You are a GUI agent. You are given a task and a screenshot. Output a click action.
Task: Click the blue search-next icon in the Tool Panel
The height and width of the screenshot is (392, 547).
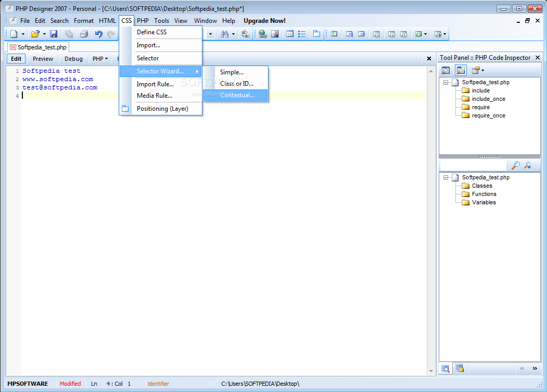[527, 165]
